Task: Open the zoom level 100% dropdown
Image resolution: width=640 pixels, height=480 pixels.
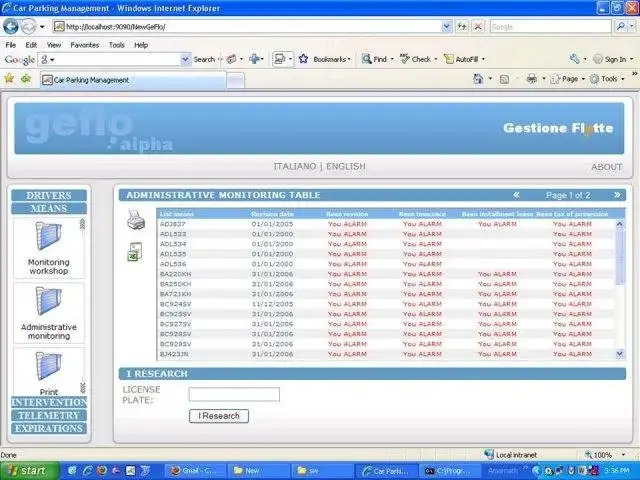Action: tap(623, 454)
